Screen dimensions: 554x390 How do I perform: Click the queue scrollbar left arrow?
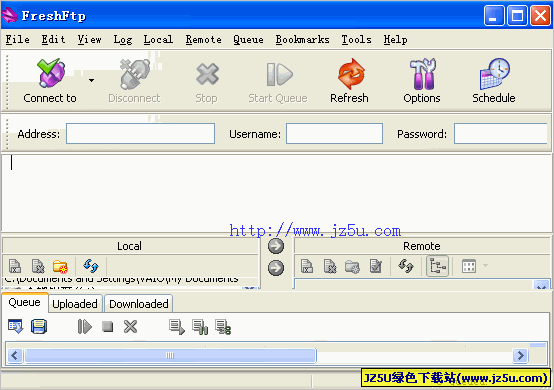click(15, 355)
